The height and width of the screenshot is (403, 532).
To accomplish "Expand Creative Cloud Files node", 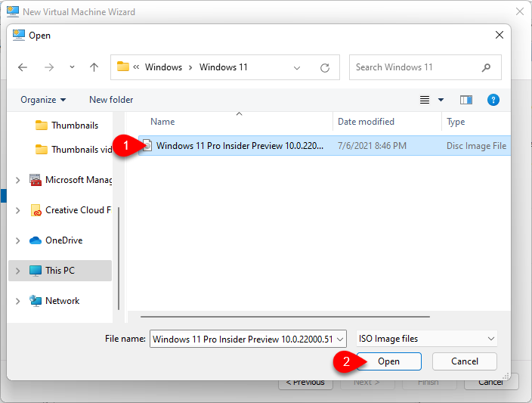I will tap(17, 210).
